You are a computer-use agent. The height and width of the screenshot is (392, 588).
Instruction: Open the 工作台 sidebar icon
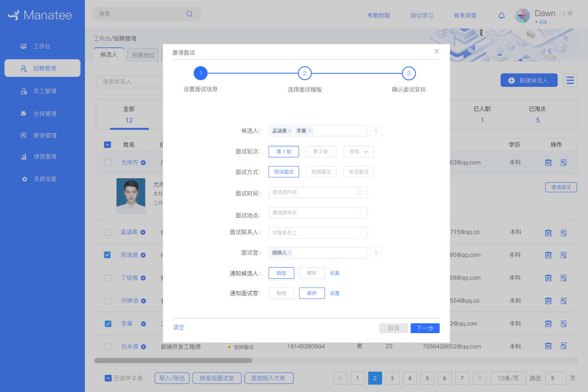pyautogui.click(x=23, y=46)
